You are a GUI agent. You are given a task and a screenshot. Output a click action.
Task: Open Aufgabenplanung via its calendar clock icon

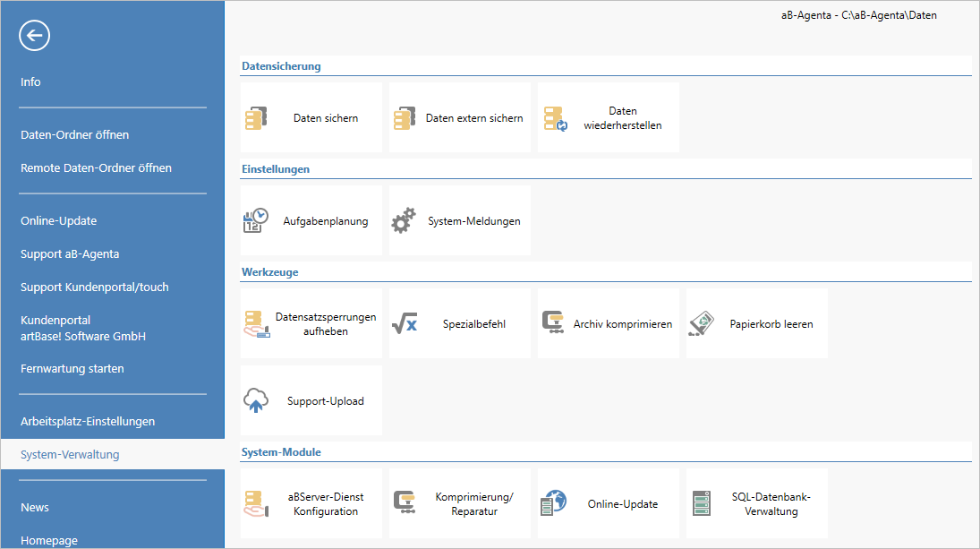(256, 220)
